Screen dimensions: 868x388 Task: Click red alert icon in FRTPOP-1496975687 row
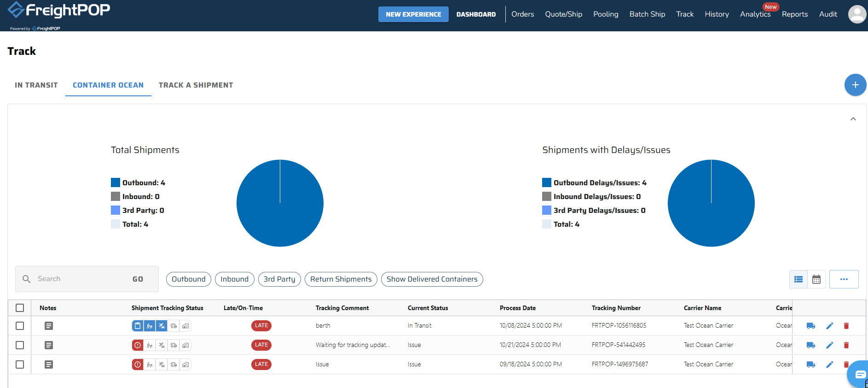click(x=138, y=364)
